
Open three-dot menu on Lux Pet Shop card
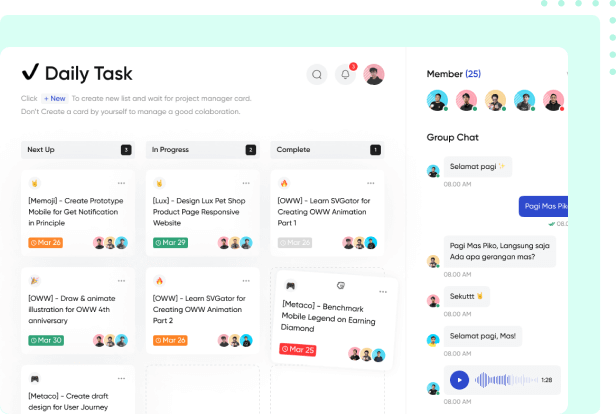[246, 183]
